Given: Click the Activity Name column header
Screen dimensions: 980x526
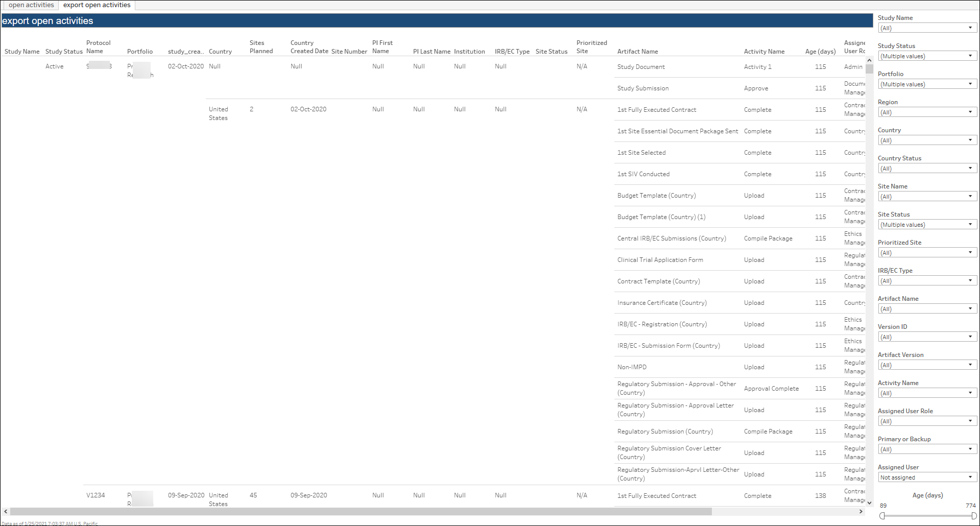Looking at the screenshot, I should (x=764, y=52).
